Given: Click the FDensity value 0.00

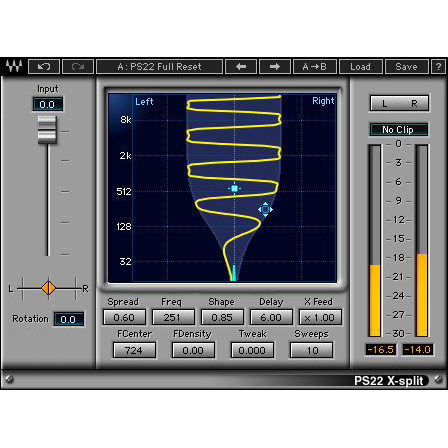Looking at the screenshot, I should pos(193,350).
